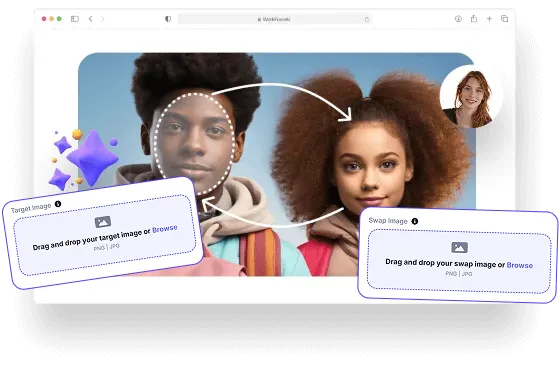Go back with the left chevron

click(x=91, y=19)
